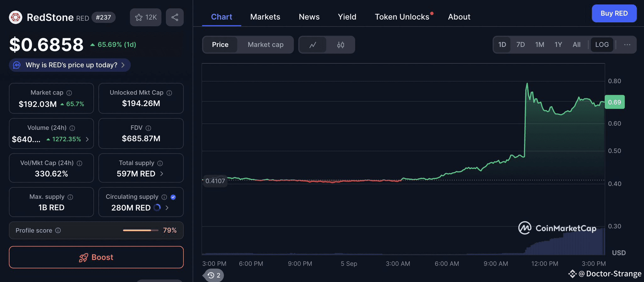Click the 0.4107 opening price marker
Image resolution: width=644 pixels, height=282 pixels.
215,181
